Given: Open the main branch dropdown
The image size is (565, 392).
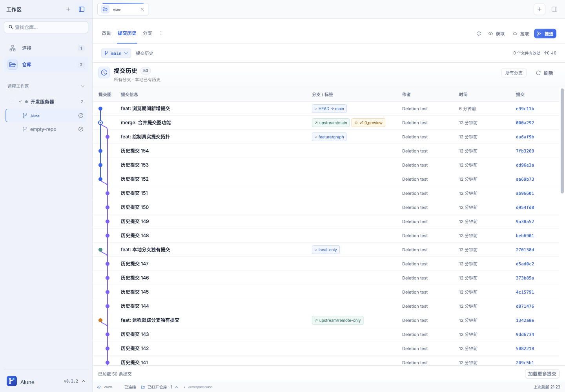Looking at the screenshot, I should (116, 53).
